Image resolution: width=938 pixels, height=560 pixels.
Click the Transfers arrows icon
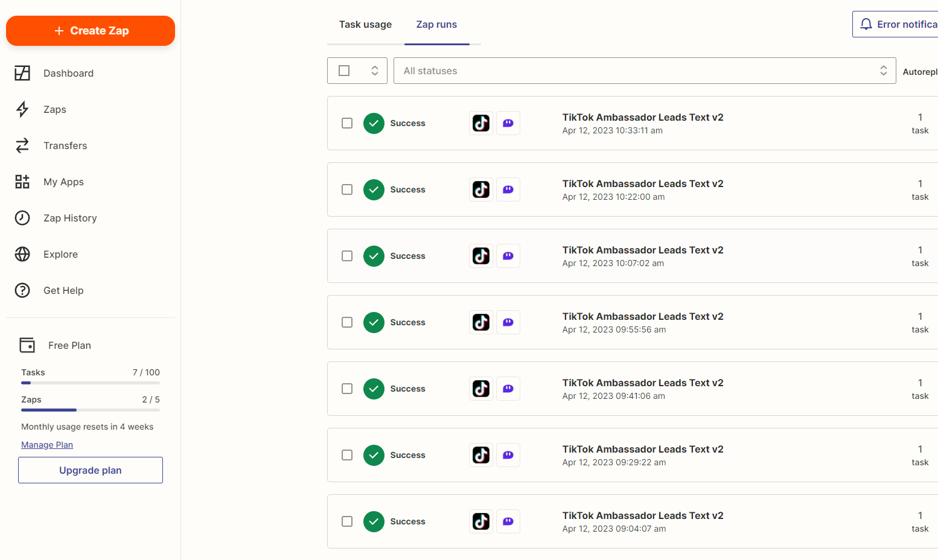tap(22, 145)
